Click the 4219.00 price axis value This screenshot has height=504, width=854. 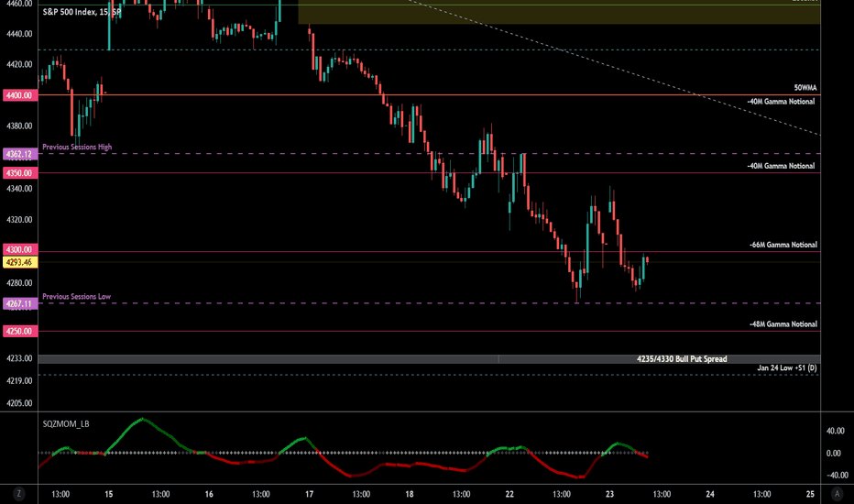19,381
